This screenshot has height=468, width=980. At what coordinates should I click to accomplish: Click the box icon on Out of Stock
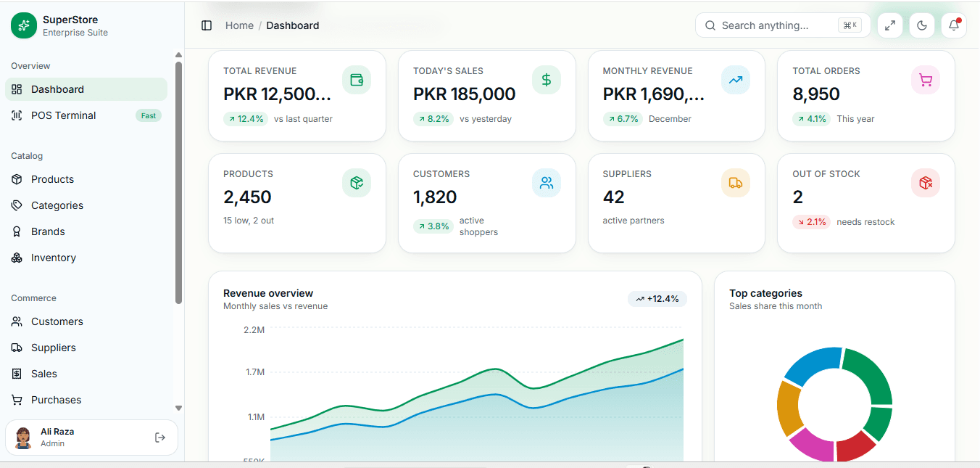926,183
